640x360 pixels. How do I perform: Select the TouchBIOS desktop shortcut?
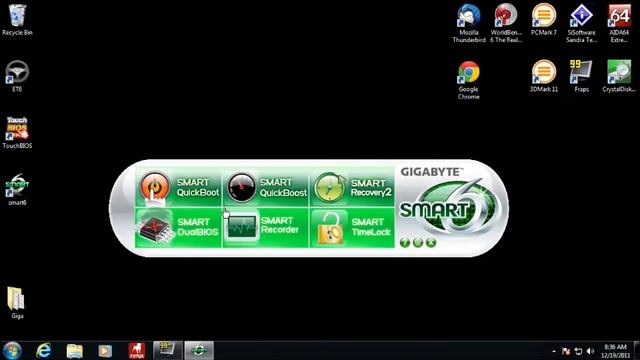point(17,133)
